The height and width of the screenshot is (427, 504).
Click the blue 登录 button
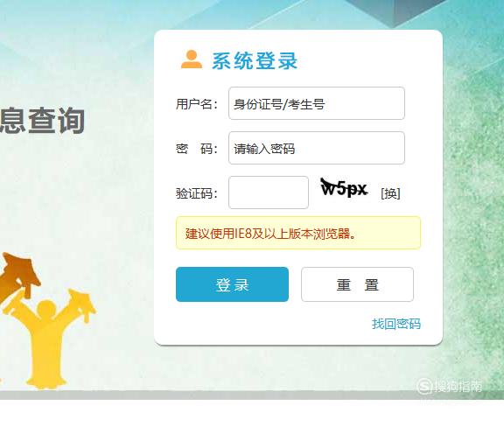pyautogui.click(x=232, y=284)
